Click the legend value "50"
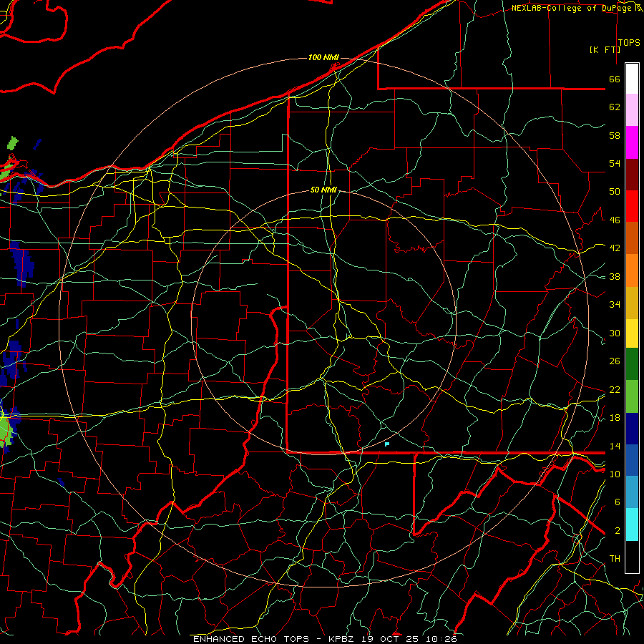Screen dimensions: 644x644 (x=615, y=192)
